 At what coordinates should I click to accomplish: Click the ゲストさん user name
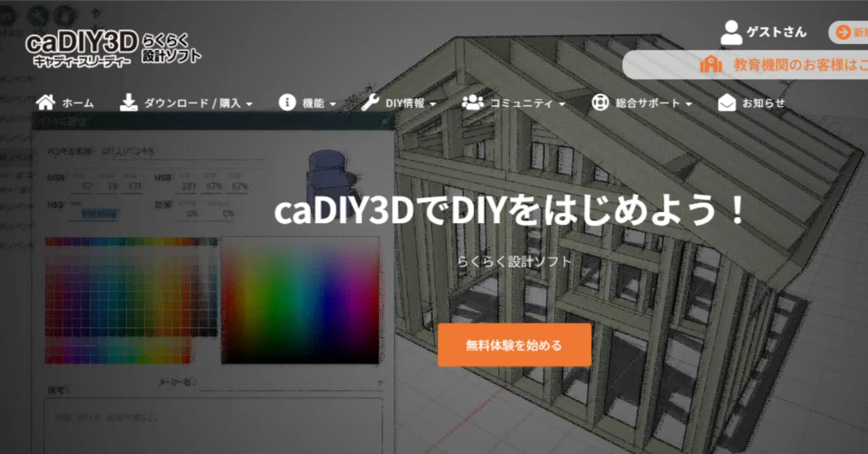[776, 32]
